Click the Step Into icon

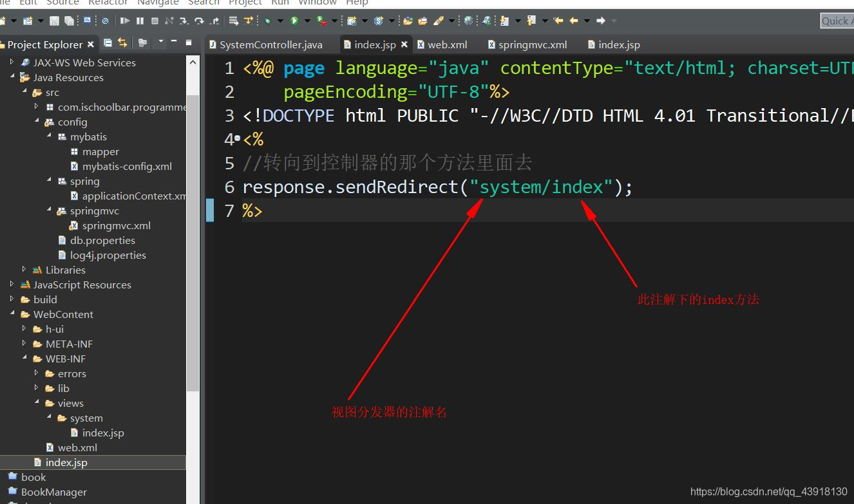(184, 21)
